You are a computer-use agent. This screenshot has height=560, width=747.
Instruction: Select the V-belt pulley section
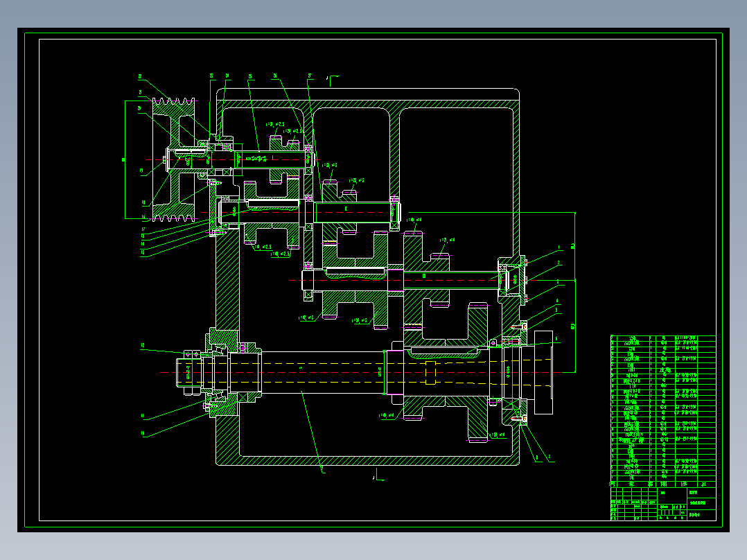pyautogui.click(x=174, y=159)
